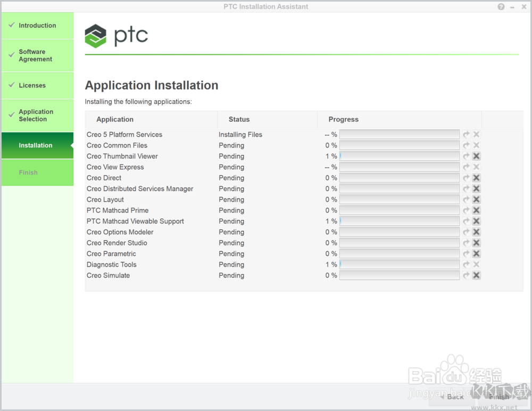The width and height of the screenshot is (532, 411).
Task: Cancel the Creo Thumbnail Viewer installation
Action: click(x=476, y=156)
